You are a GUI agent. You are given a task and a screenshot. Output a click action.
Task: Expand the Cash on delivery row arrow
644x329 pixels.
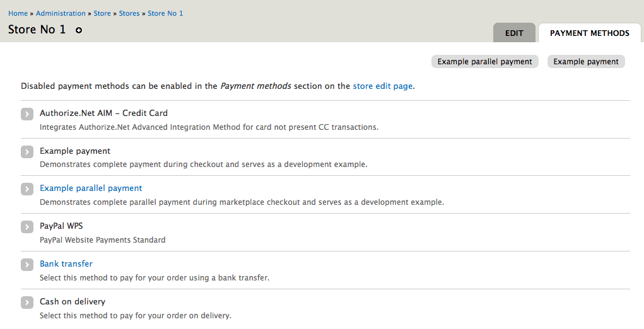pos(27,302)
